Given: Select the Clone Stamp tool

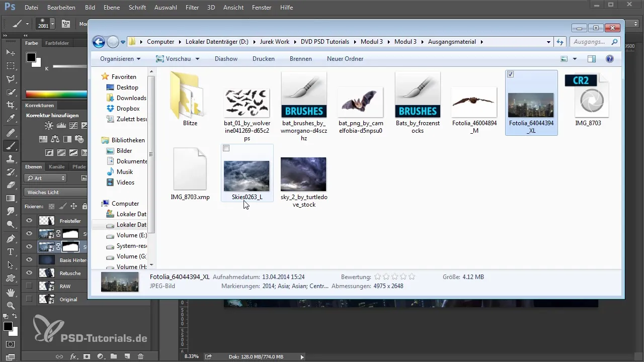Looking at the screenshot, I should coord(10,159).
